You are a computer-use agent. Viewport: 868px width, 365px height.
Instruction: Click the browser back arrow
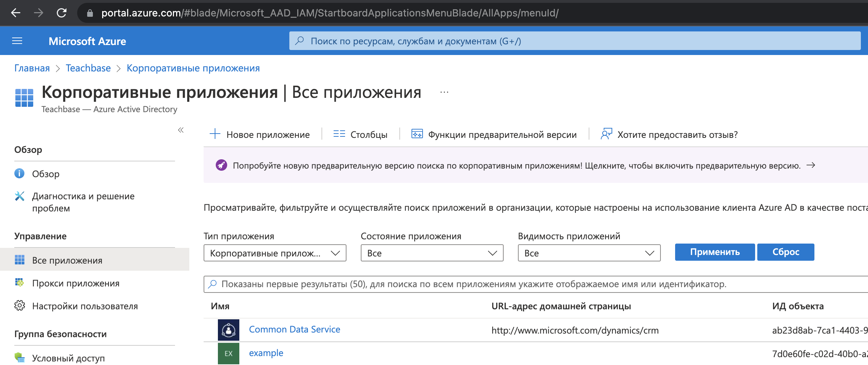(x=16, y=13)
